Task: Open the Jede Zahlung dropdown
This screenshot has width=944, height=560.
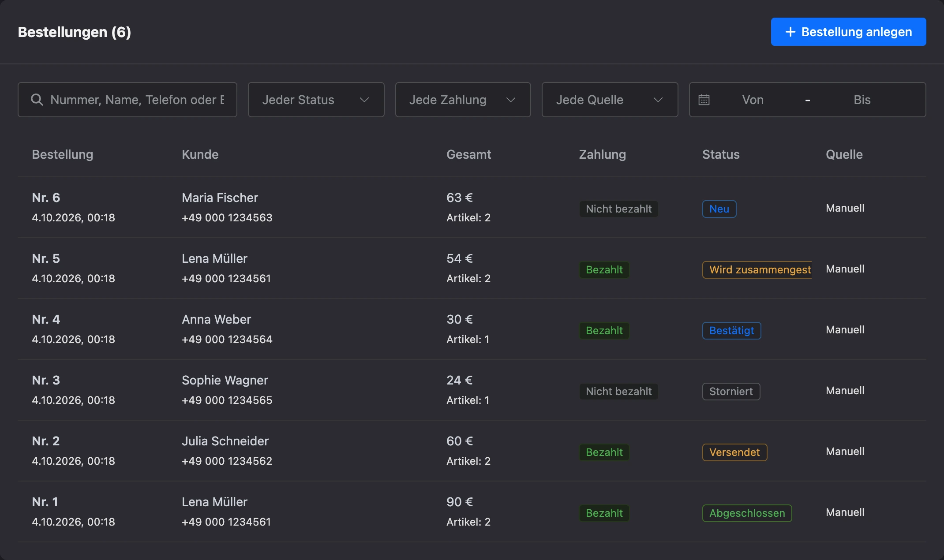Action: point(463,100)
